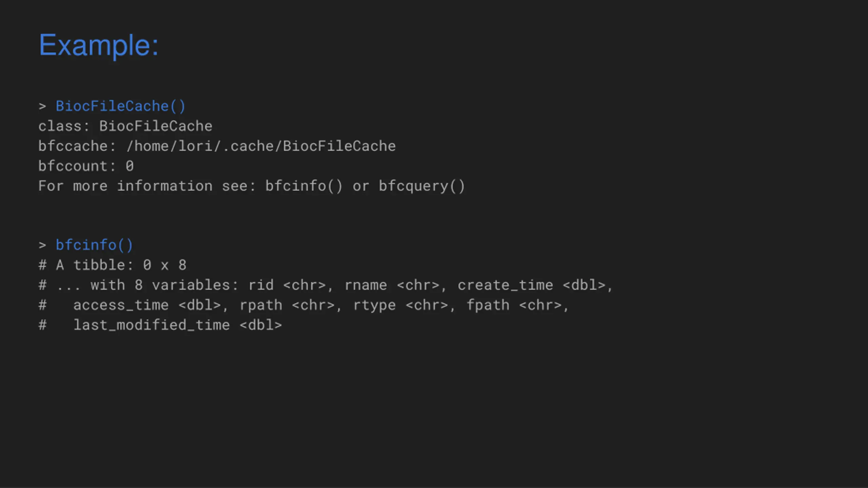Screen dimensions: 868x488
Task: Click the "class: BiocFileCache" output line
Action: coord(125,126)
